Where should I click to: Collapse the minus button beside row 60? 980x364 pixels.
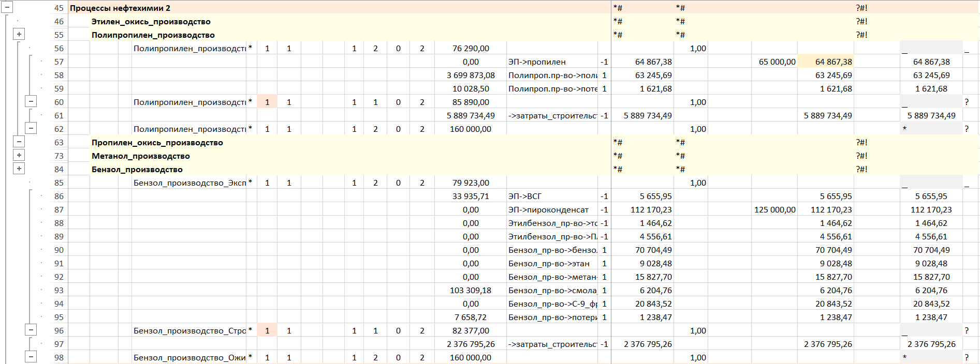(x=31, y=102)
